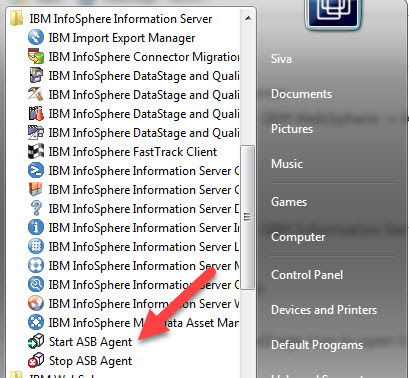409x378 pixels.
Task: Open the IBM Import Export Manager icon
Action: (x=36, y=37)
